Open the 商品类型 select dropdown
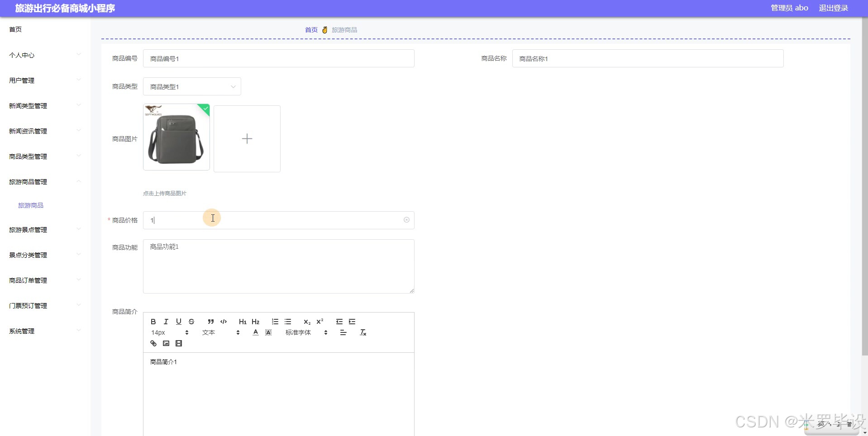868x436 pixels. [192, 86]
